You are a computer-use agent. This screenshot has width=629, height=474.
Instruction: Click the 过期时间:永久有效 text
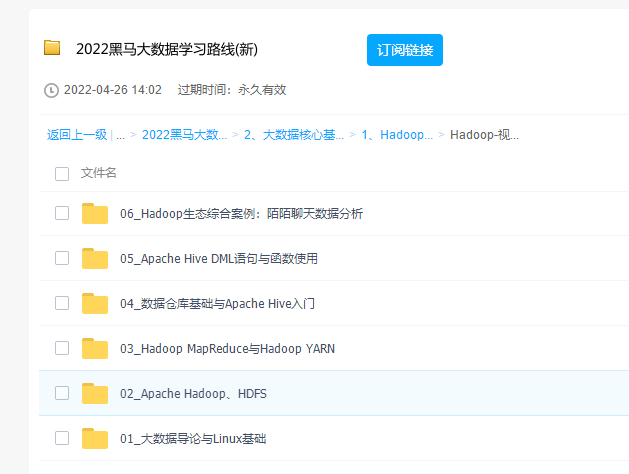[232, 90]
